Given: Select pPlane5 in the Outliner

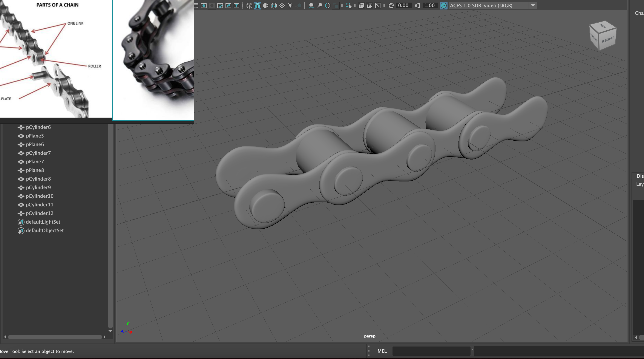Looking at the screenshot, I should [35, 136].
